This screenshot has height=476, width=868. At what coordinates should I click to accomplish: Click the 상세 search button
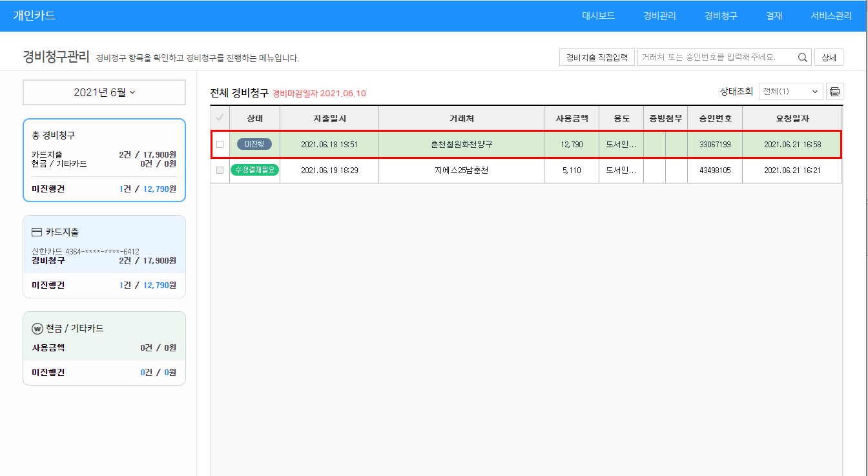point(829,57)
